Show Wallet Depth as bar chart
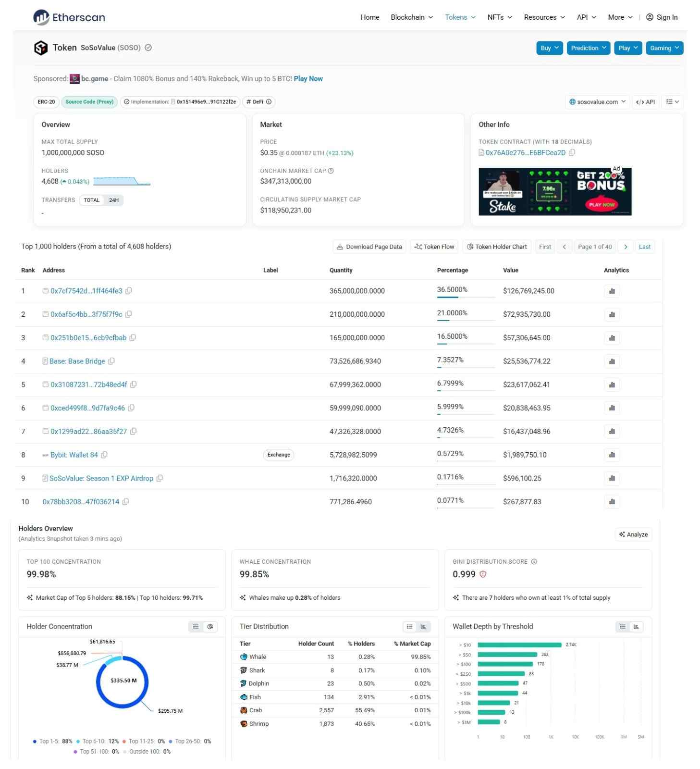The width and height of the screenshot is (700, 769). pos(637,626)
